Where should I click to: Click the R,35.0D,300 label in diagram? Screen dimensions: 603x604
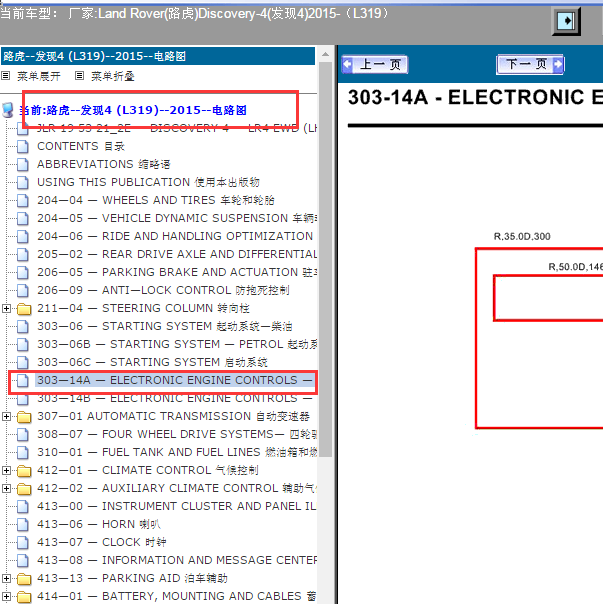point(522,237)
